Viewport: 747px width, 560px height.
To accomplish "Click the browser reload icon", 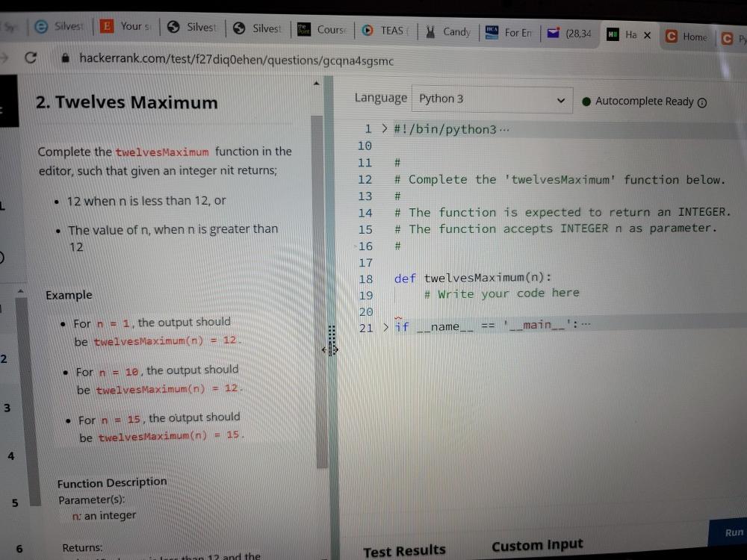I will click(31, 57).
